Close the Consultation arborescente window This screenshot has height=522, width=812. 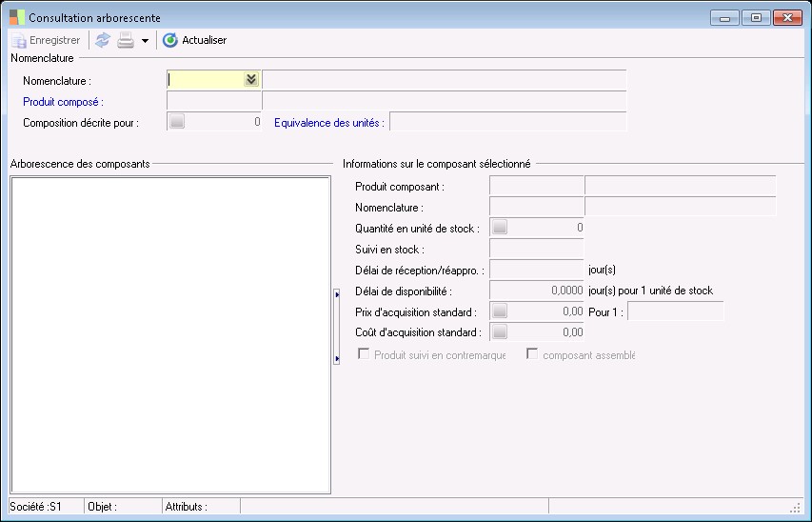pos(787,18)
